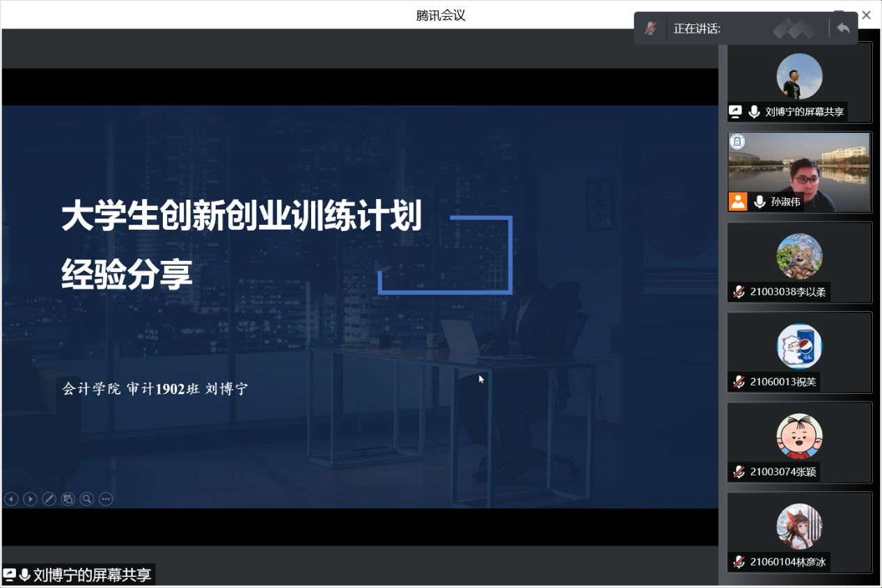Advance to the next slide with arrow control
The width and height of the screenshot is (882, 588).
30,499
